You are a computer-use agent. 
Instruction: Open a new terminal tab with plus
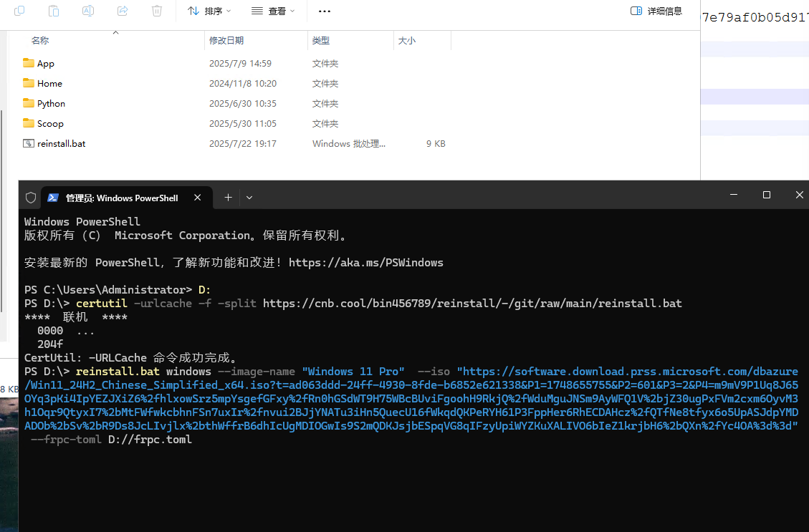tap(228, 198)
